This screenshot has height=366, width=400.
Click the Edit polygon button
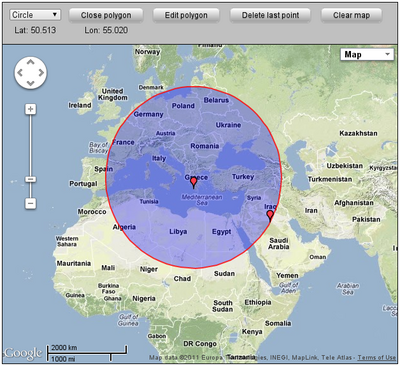coord(186,15)
